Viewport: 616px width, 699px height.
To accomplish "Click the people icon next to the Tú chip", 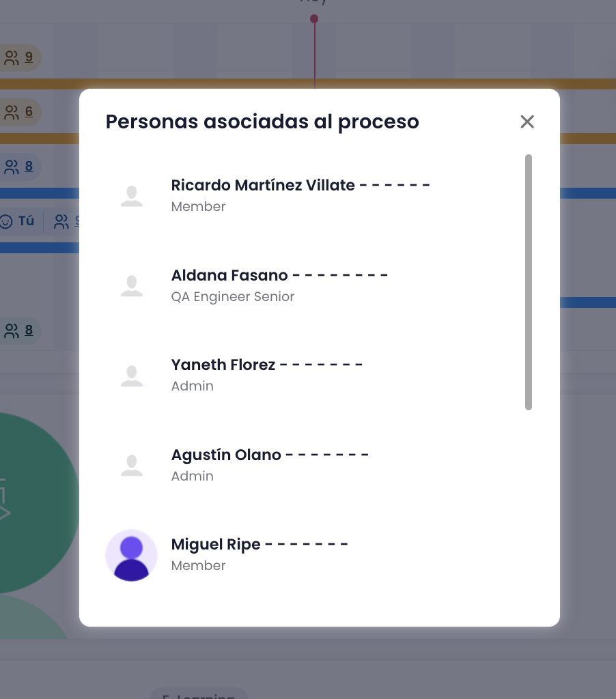I will [59, 220].
